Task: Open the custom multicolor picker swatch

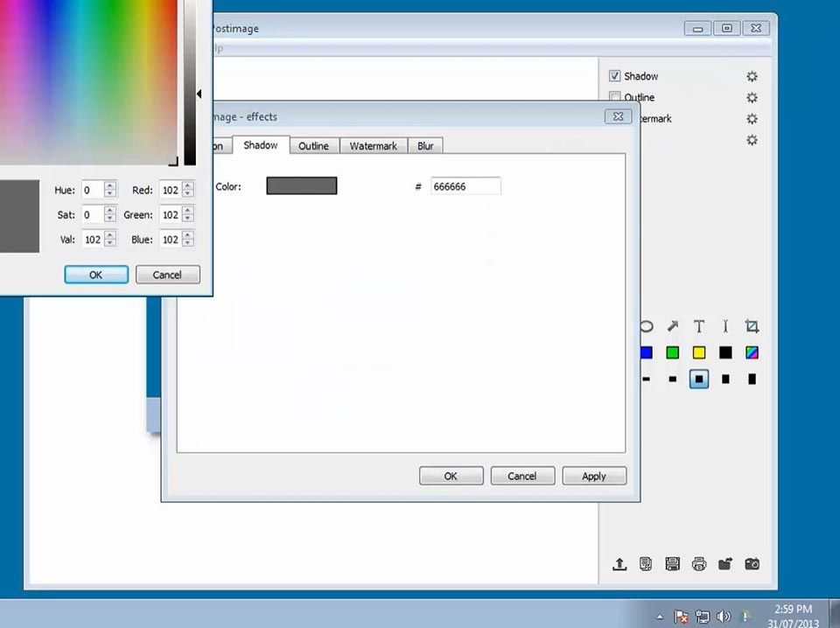Action: click(x=752, y=352)
